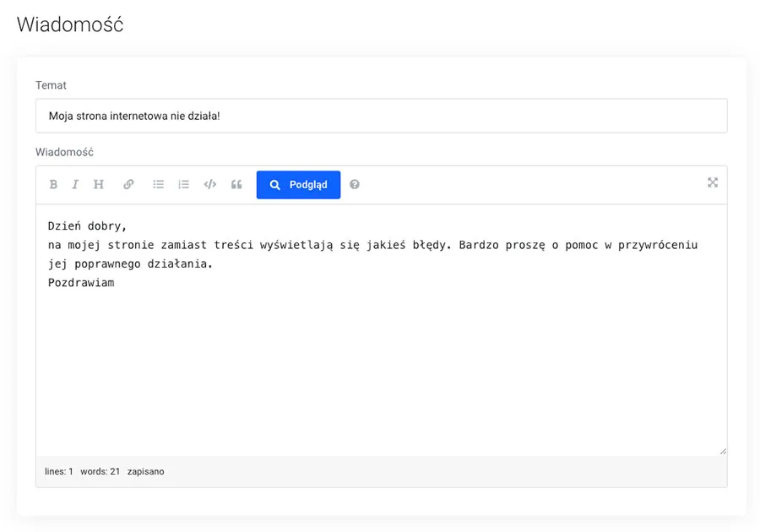The image size is (760, 532).
Task: Click the 'Wiadomość' page heading
Action: [70, 24]
